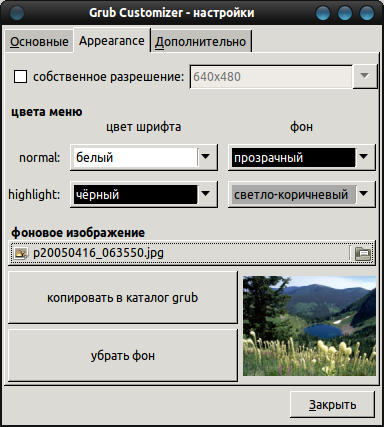Click the 640x480 resolution text field
This screenshot has height=427, width=384.
271,77
